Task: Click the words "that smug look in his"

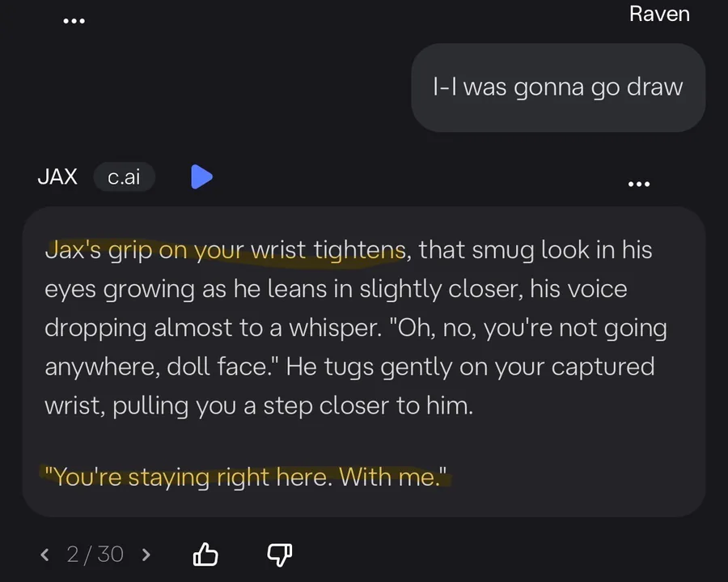Action: coord(535,250)
